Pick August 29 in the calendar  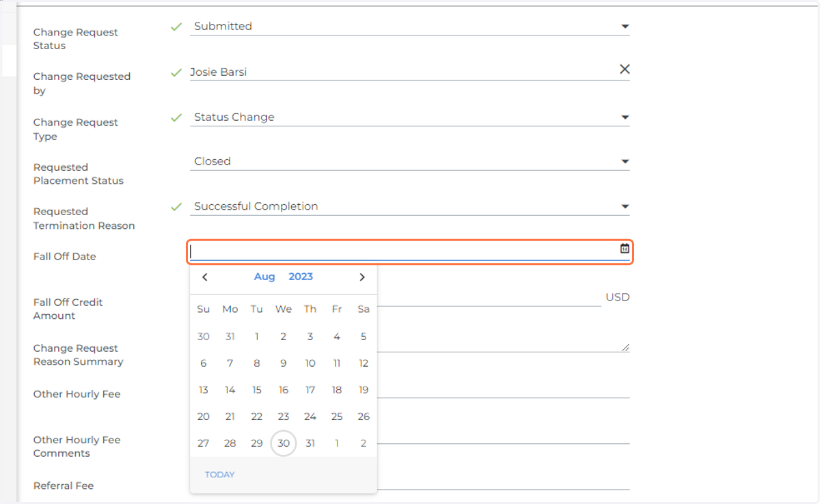pyautogui.click(x=257, y=443)
